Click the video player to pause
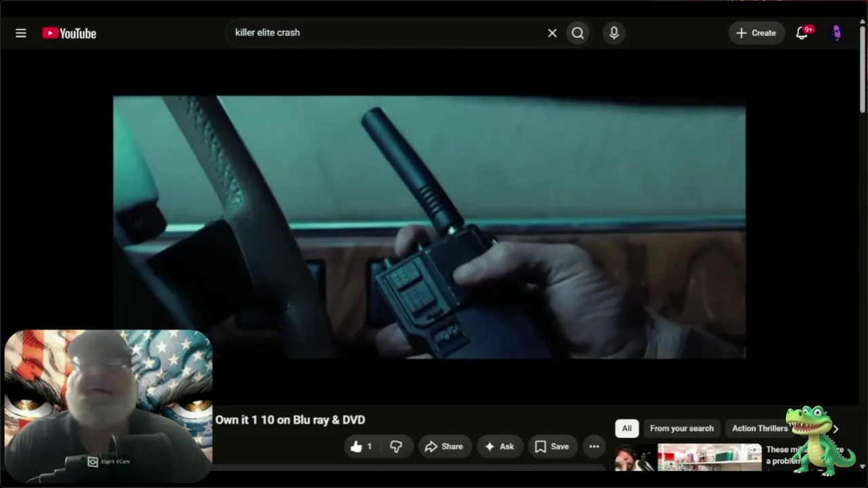This screenshot has width=868, height=488. coord(429,227)
